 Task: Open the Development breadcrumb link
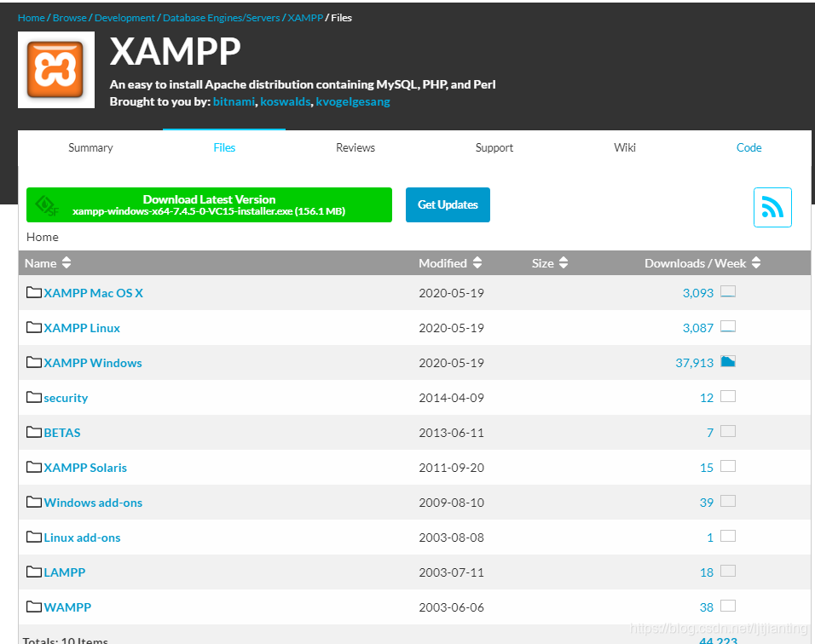[124, 18]
